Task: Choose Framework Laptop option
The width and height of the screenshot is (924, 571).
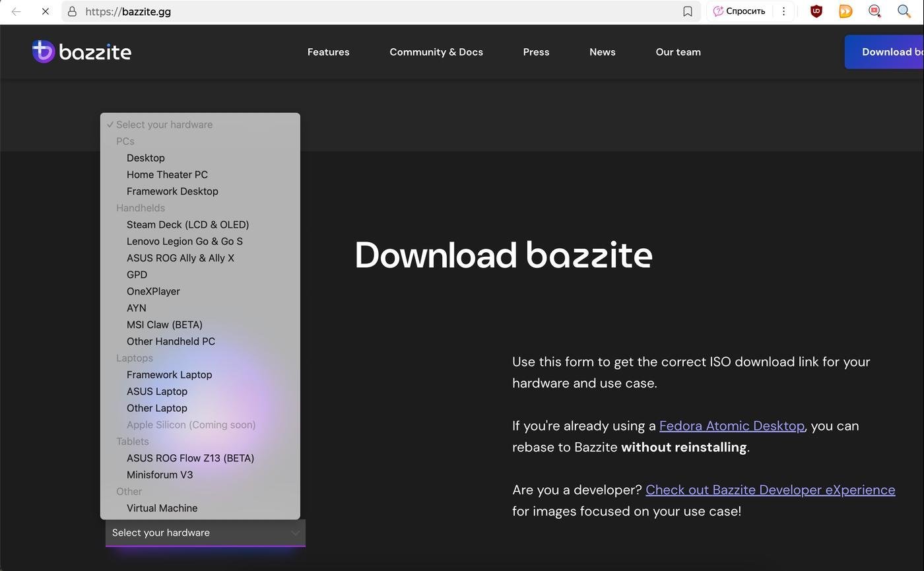Action: click(200, 375)
